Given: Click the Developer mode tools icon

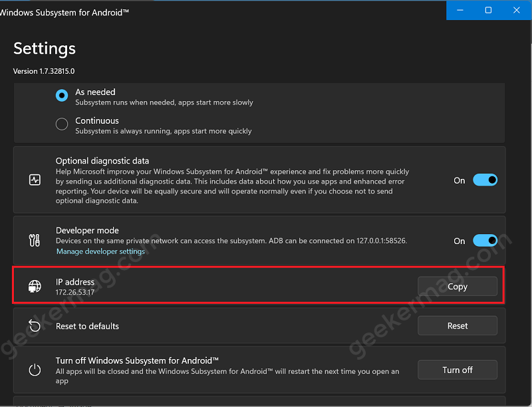Looking at the screenshot, I should 35,241.
